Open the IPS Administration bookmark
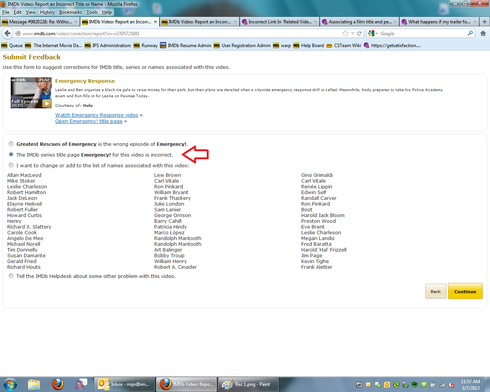Image resolution: width=490 pixels, height=392 pixels. click(108, 45)
